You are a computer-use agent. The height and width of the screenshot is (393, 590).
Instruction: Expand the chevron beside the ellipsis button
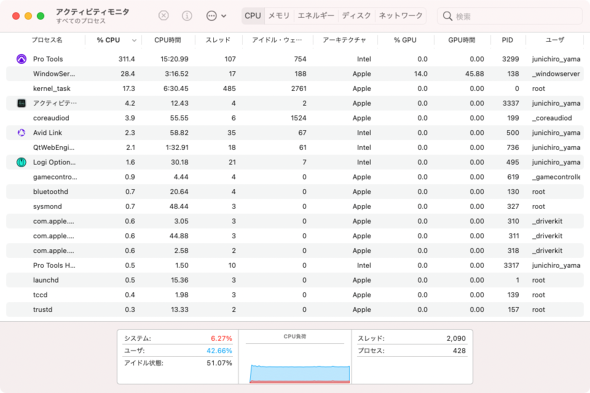[x=224, y=16]
